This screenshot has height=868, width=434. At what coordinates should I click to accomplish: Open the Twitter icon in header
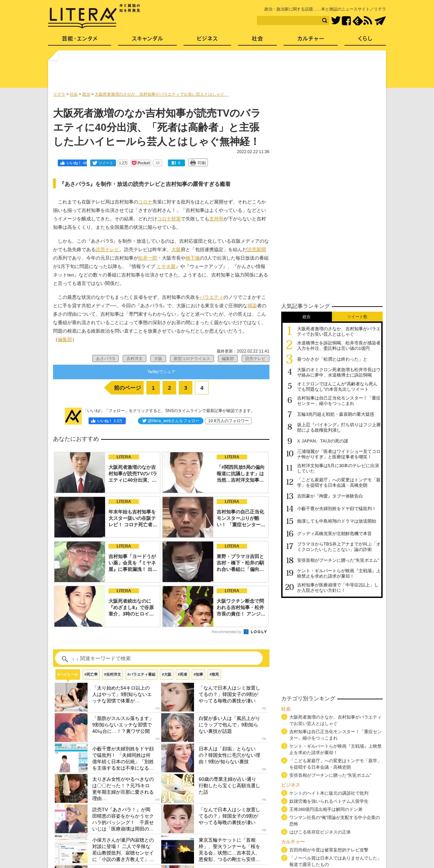[336, 21]
